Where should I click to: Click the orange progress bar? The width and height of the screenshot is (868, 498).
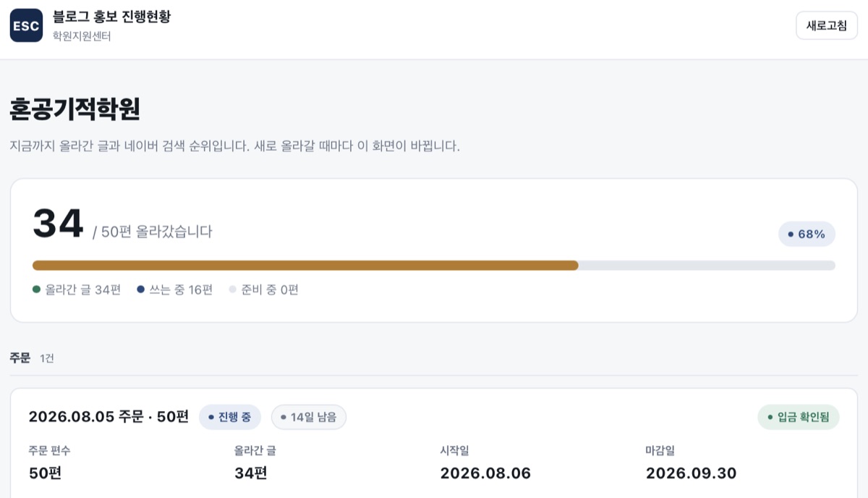pyautogui.click(x=305, y=266)
